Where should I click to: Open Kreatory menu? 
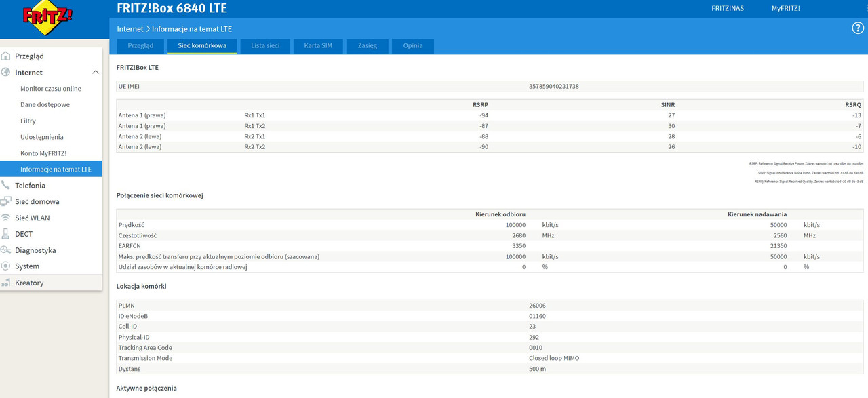29,283
